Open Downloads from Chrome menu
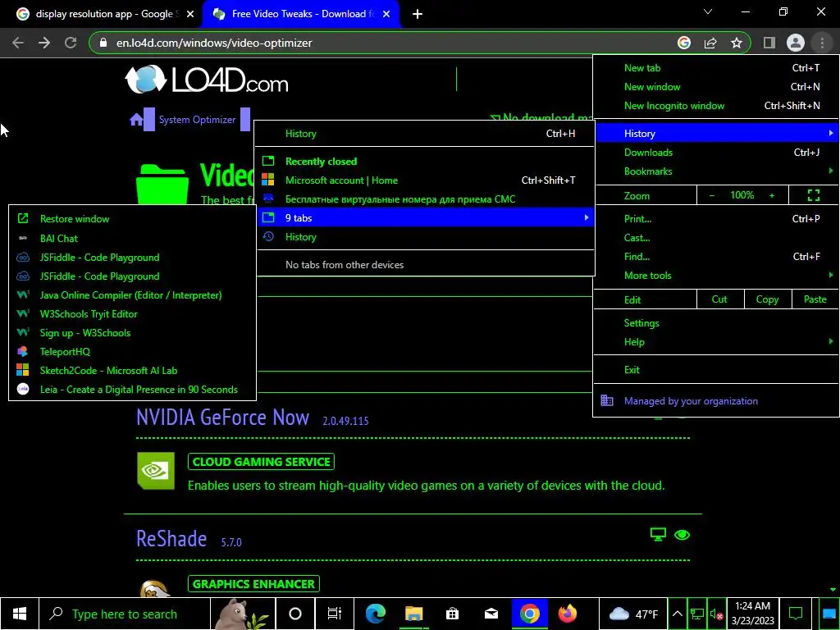840x630 pixels. click(x=716, y=153)
